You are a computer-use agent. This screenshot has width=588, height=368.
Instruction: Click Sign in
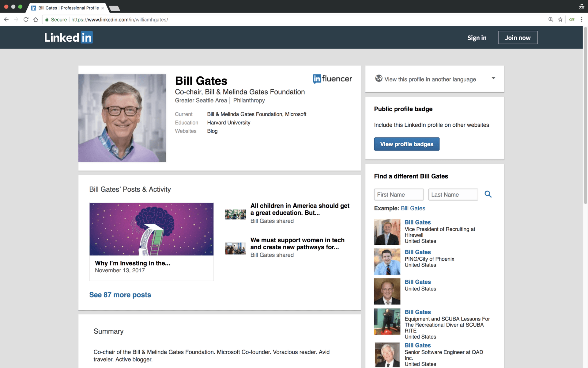[477, 37]
